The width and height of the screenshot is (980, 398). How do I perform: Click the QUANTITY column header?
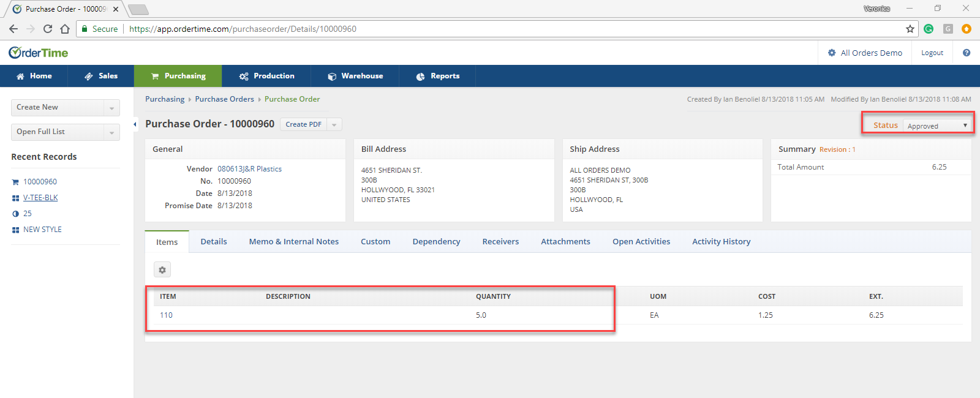(x=493, y=296)
